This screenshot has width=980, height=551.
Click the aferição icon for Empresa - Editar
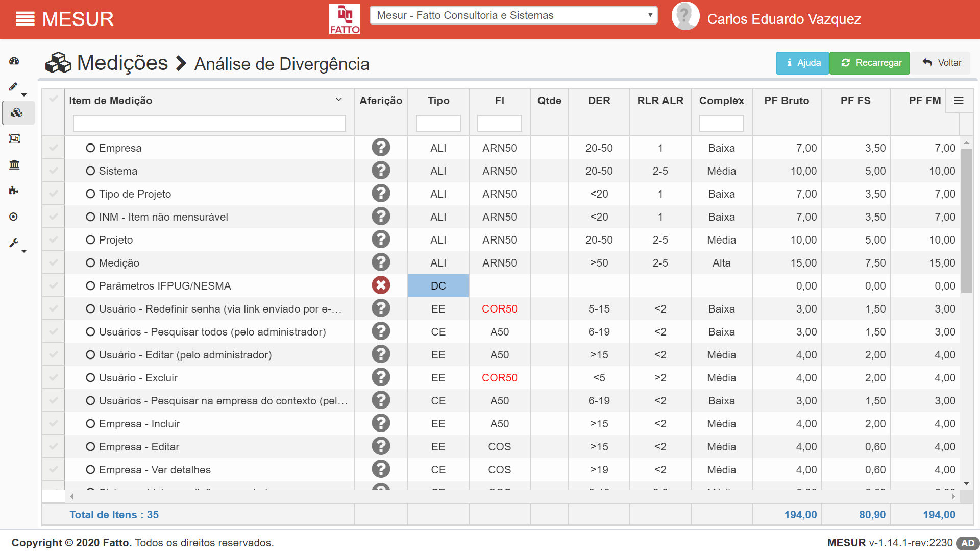point(381,446)
